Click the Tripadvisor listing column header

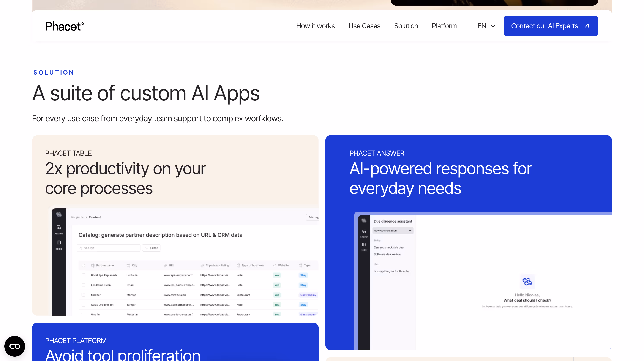(x=215, y=265)
